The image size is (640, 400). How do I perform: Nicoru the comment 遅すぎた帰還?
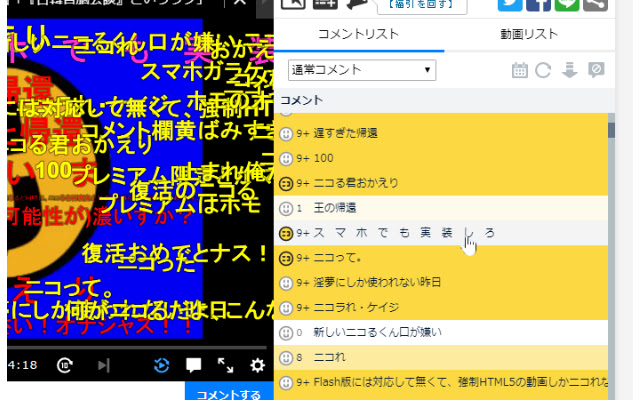[x=286, y=133]
